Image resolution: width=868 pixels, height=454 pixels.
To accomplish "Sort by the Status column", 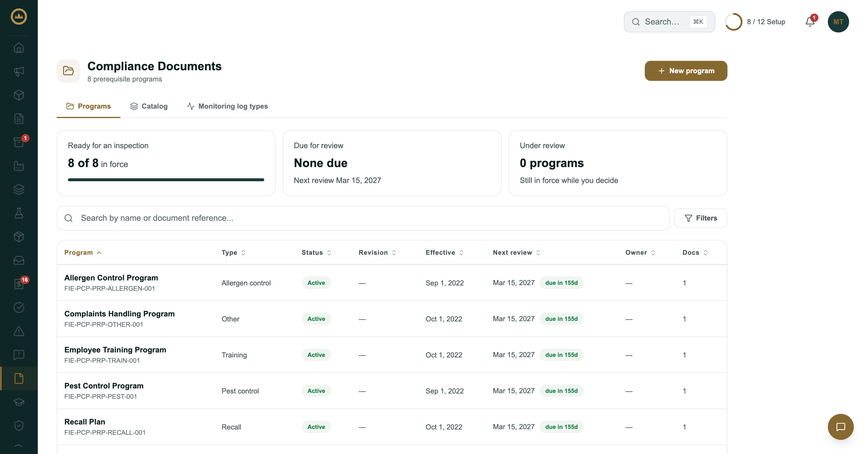I will click(316, 253).
